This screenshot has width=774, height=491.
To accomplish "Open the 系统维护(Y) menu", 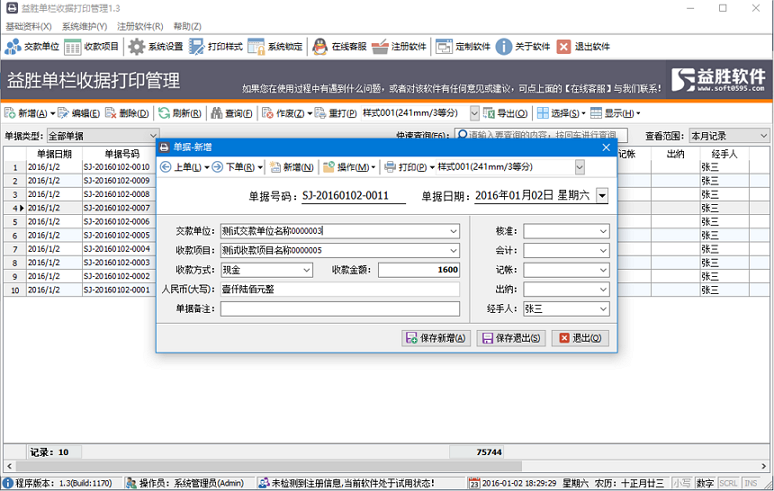I will (x=84, y=26).
